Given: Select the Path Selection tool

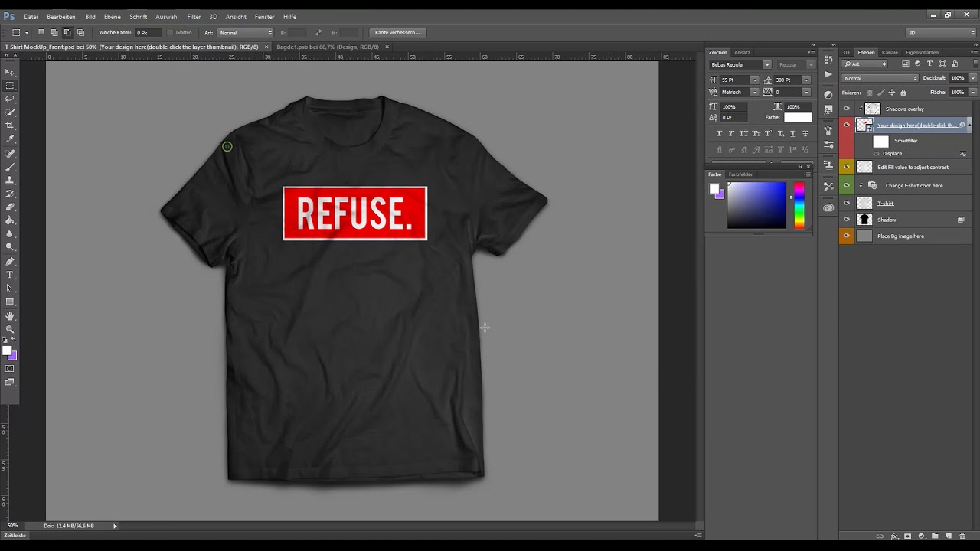Looking at the screenshot, I should tap(10, 288).
